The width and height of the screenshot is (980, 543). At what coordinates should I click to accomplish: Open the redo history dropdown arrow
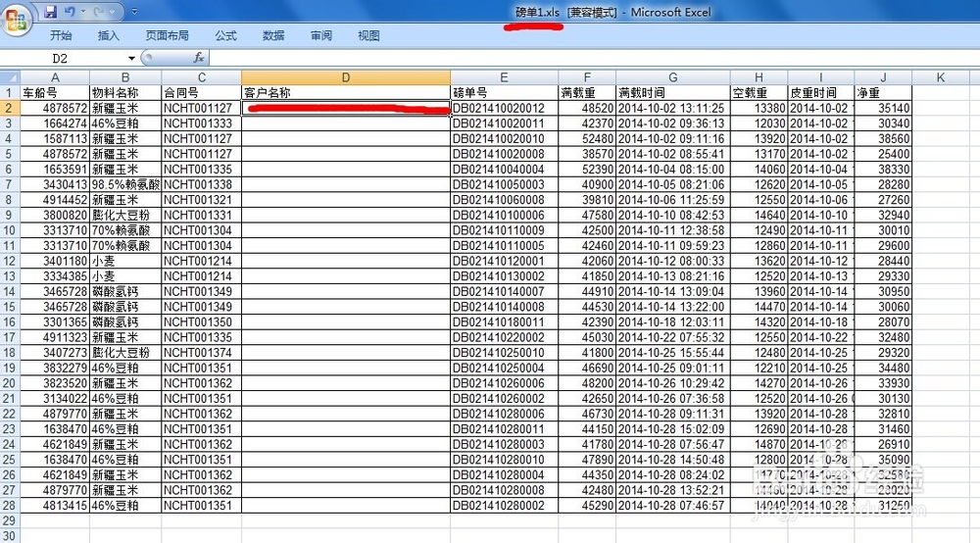coord(112,11)
